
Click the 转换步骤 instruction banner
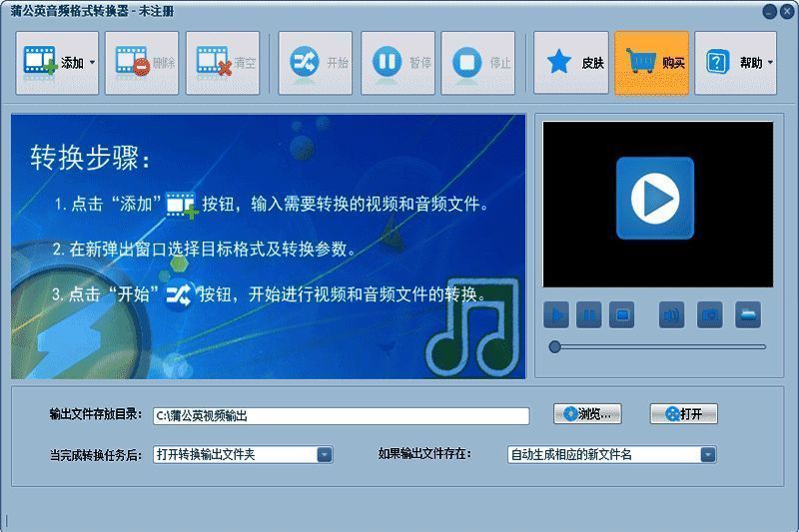point(268,247)
